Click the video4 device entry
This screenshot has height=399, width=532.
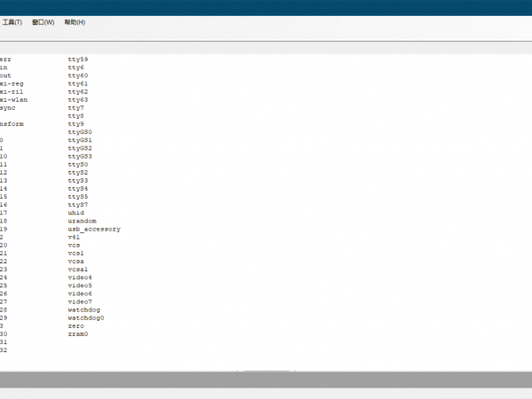coord(80,278)
